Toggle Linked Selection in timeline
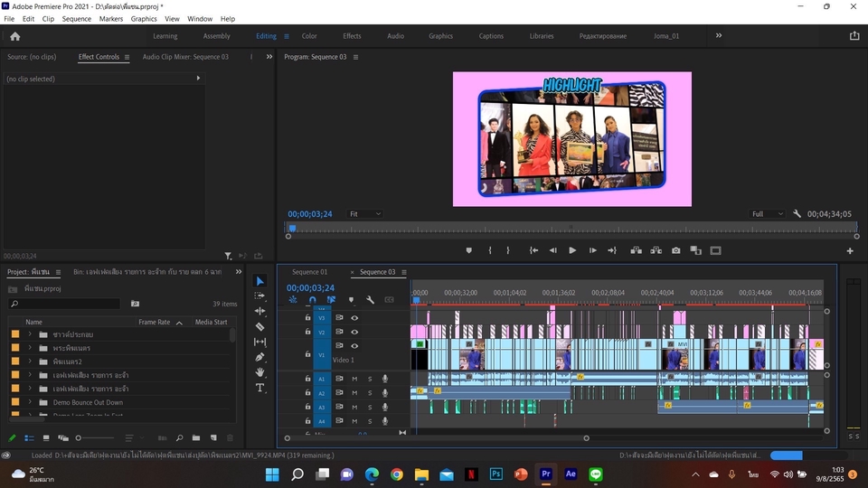Screen dimensions: 868x488 (331, 300)
